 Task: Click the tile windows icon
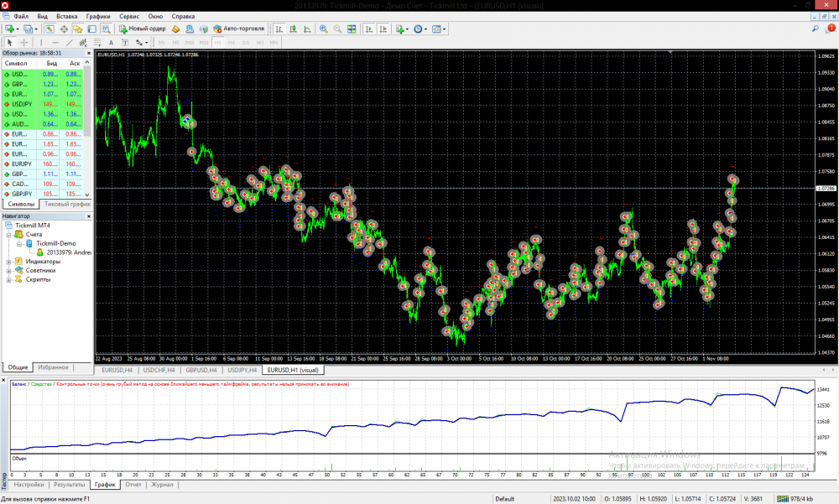pos(352,29)
